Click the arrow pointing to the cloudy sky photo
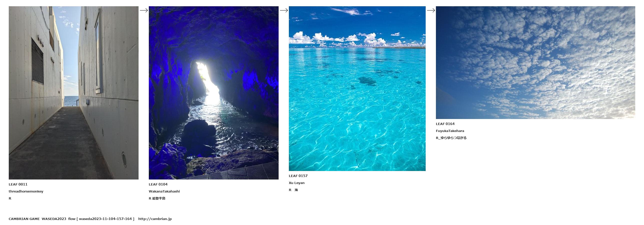644x225 pixels. 431,10
